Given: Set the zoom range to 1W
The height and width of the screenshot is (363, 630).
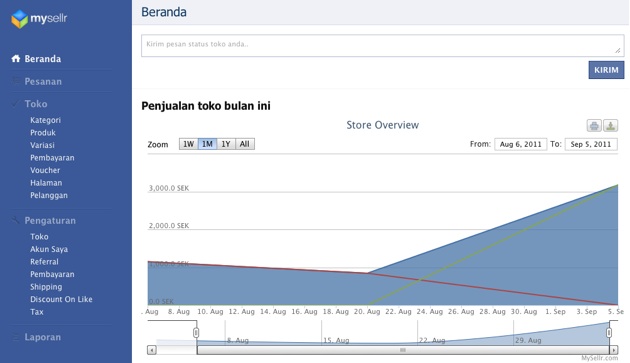Looking at the screenshot, I should click(x=188, y=144).
